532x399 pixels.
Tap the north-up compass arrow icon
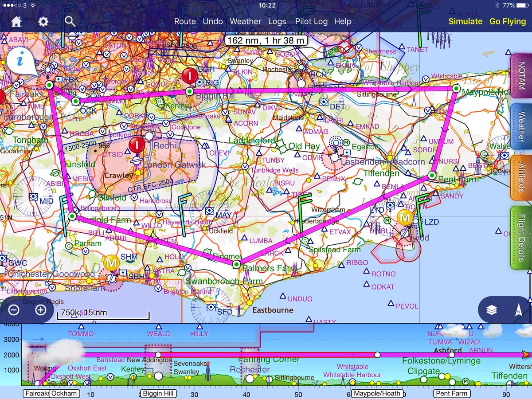tap(518, 310)
